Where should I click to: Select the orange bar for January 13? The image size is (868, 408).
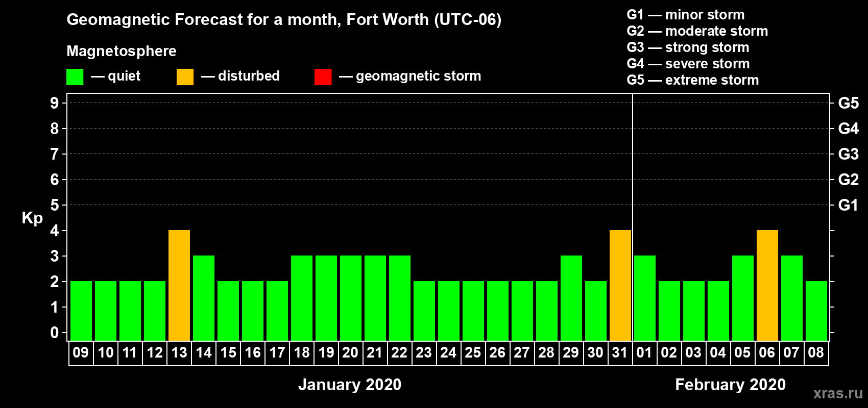pos(179,285)
